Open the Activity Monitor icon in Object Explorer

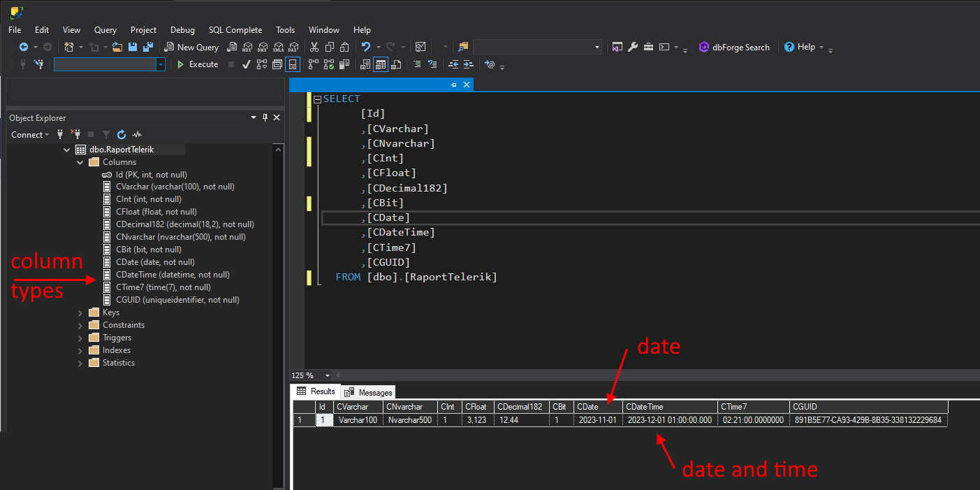(x=138, y=134)
